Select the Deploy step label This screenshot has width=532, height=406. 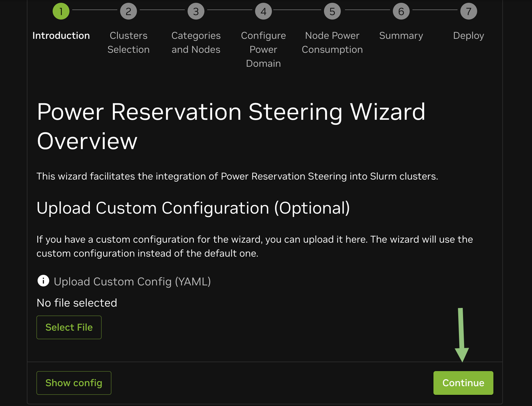click(x=469, y=36)
